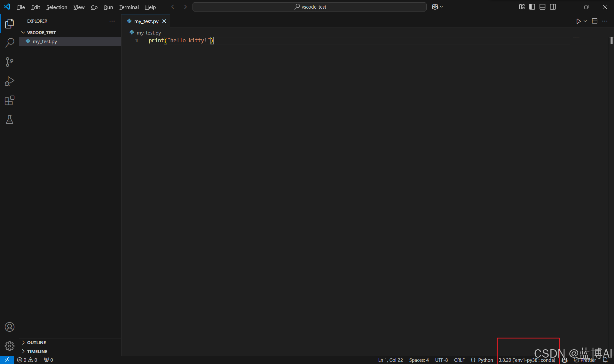Click the notifications bell in status bar
Screen dimensions: 614x364
605,360
